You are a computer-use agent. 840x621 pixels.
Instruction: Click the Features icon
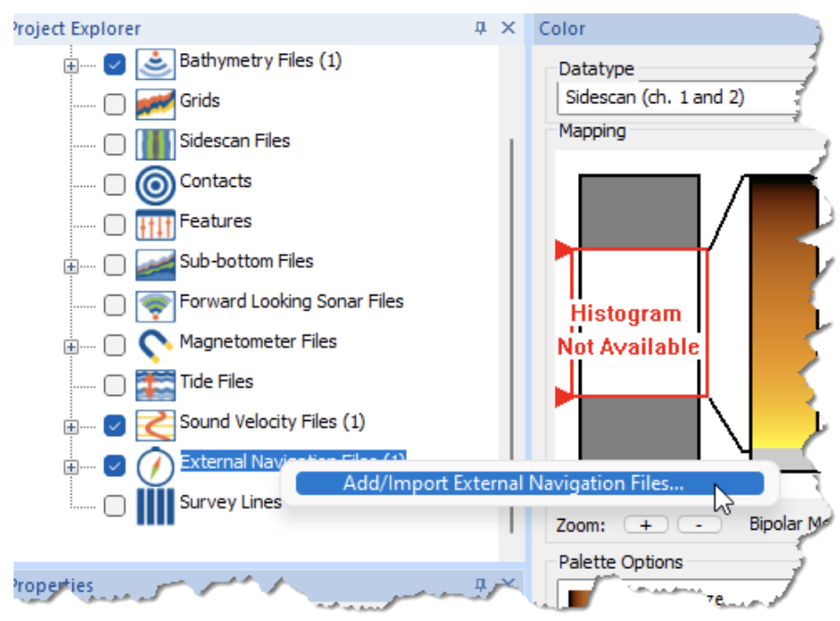pos(155,224)
